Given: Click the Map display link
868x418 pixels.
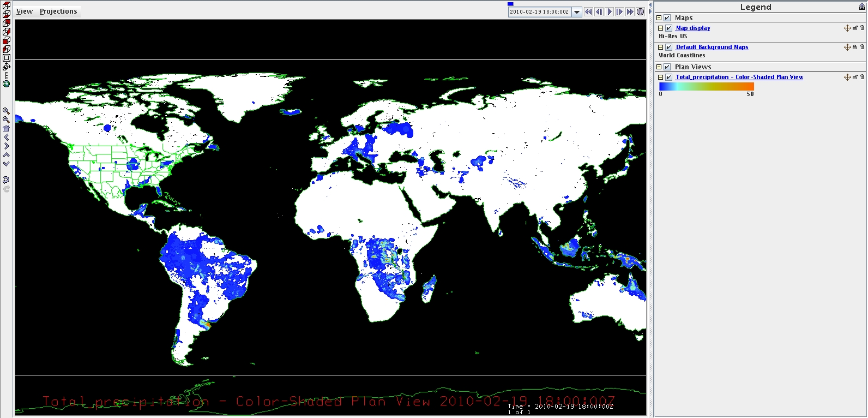Looking at the screenshot, I should (x=693, y=28).
